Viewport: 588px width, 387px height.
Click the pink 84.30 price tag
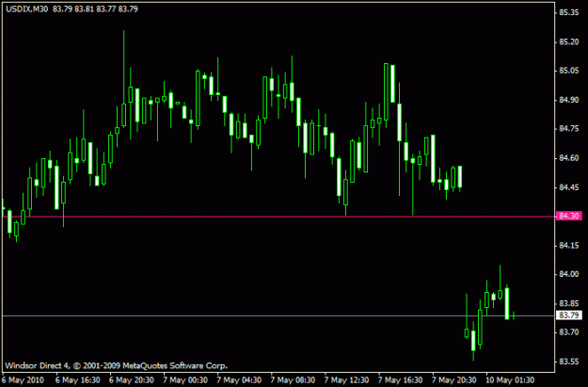568,216
